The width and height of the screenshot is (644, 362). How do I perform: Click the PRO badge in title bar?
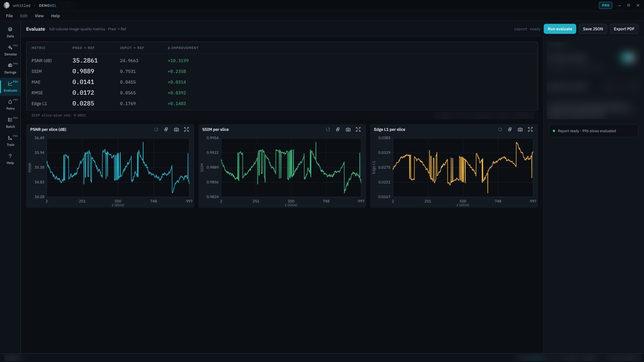click(605, 5)
